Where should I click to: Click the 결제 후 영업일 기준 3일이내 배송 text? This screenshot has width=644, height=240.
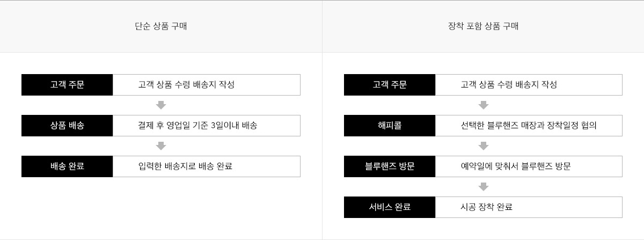click(x=197, y=126)
